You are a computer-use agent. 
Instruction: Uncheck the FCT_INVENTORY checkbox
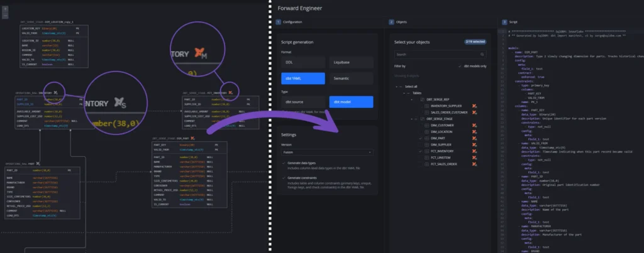(x=420, y=151)
